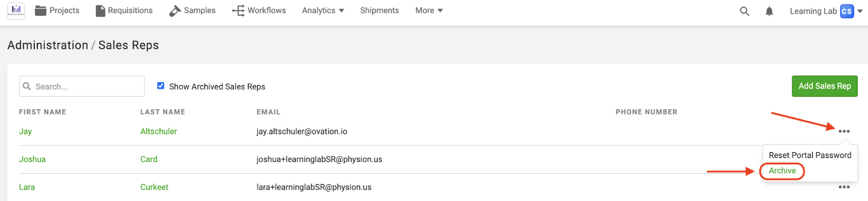Uncheck Show Archived Sales Reps

pyautogui.click(x=161, y=86)
